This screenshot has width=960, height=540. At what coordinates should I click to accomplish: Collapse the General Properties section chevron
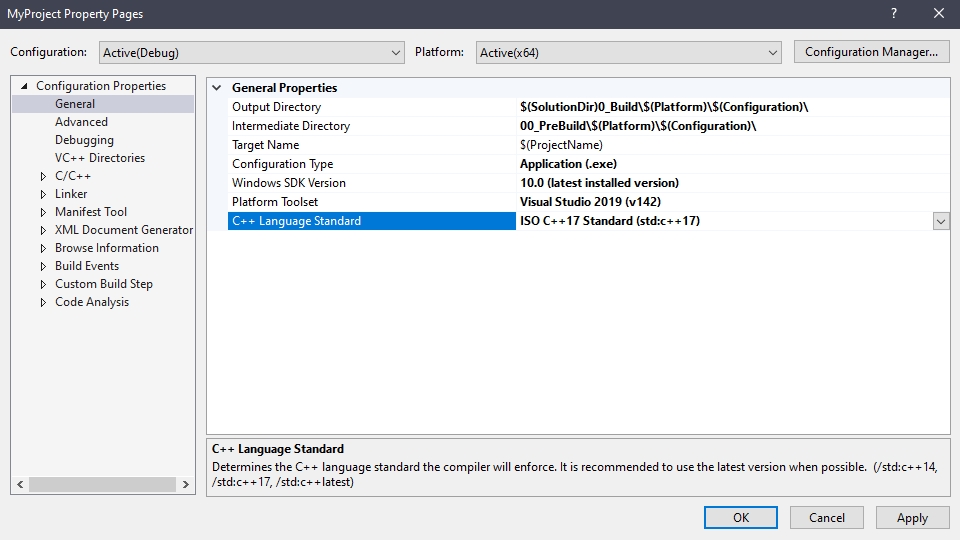pyautogui.click(x=217, y=88)
